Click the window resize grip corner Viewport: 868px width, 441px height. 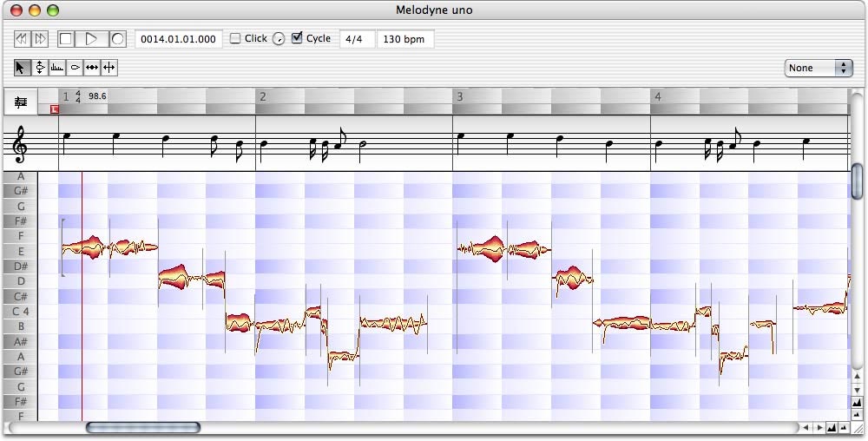(x=857, y=428)
